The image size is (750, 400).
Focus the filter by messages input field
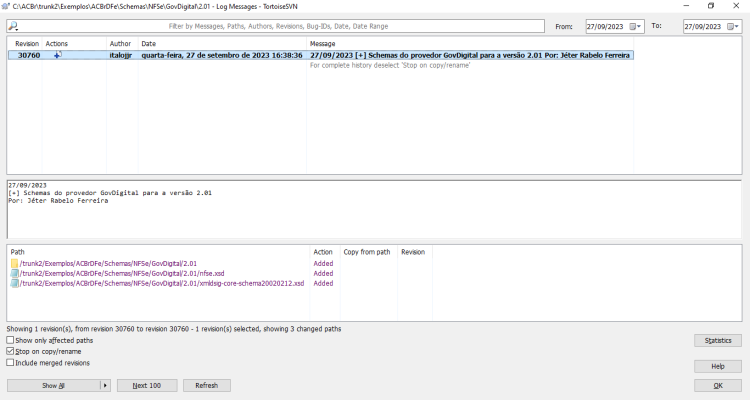[x=278, y=26]
